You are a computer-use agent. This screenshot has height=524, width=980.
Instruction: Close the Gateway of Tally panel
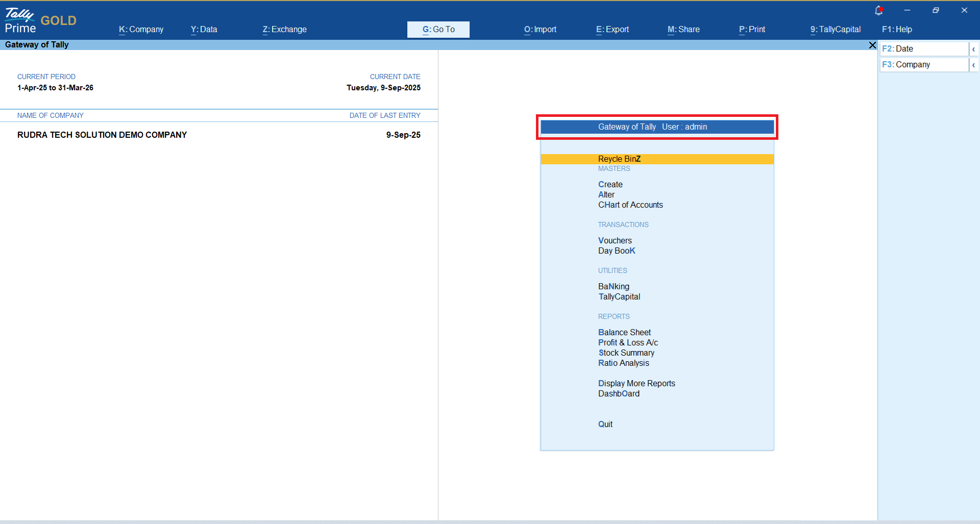pos(872,45)
